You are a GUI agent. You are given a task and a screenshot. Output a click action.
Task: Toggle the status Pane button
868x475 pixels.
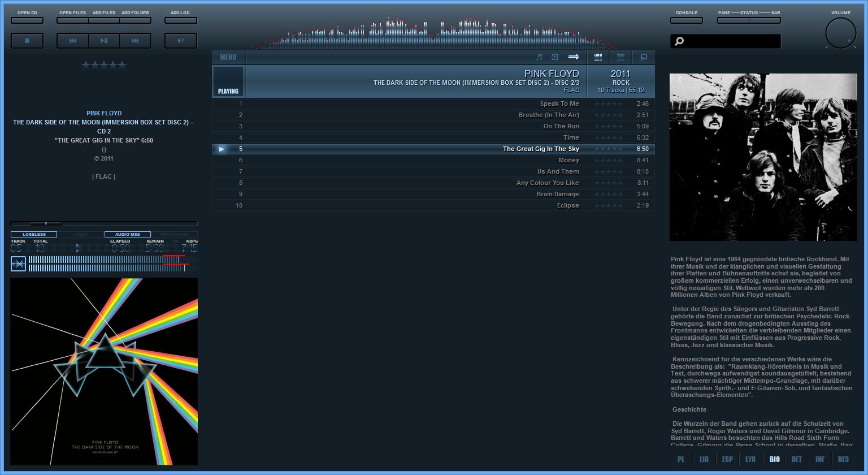[733, 20]
